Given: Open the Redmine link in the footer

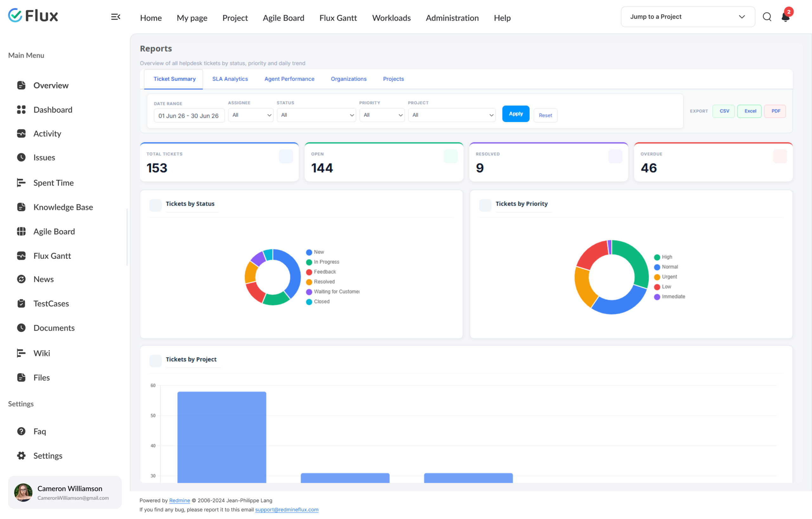Looking at the screenshot, I should click(x=180, y=501).
